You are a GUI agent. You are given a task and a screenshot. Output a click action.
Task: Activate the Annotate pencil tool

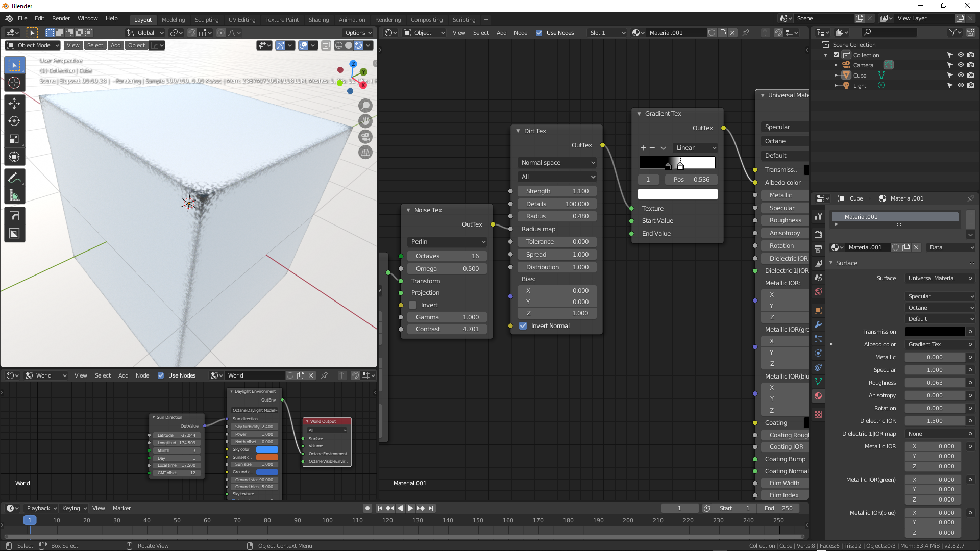pos(14,178)
